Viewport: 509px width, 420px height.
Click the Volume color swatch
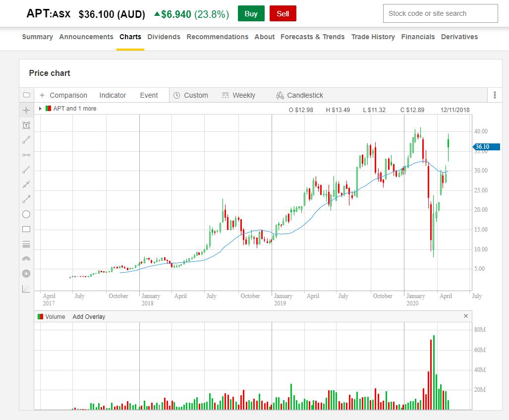point(41,316)
